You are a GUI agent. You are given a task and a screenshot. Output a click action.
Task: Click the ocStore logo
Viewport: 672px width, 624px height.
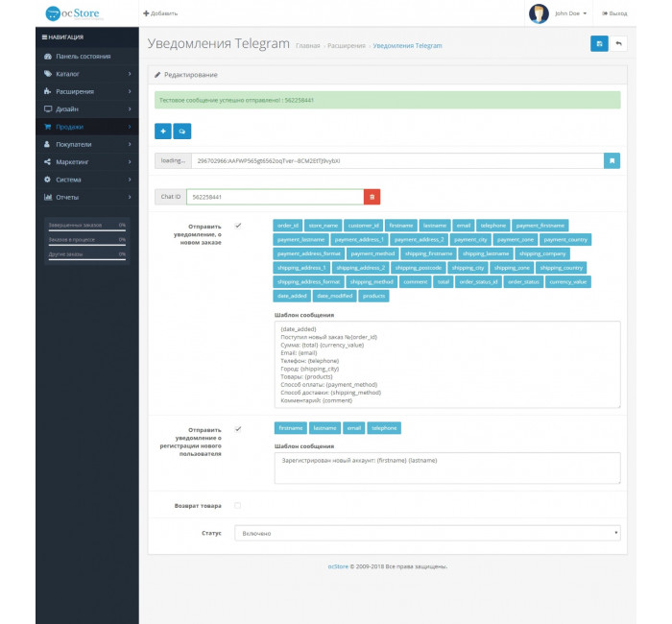(74, 13)
